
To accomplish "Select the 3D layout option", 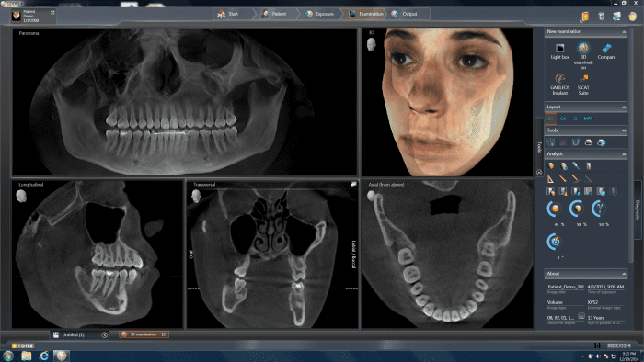I will [x=551, y=119].
